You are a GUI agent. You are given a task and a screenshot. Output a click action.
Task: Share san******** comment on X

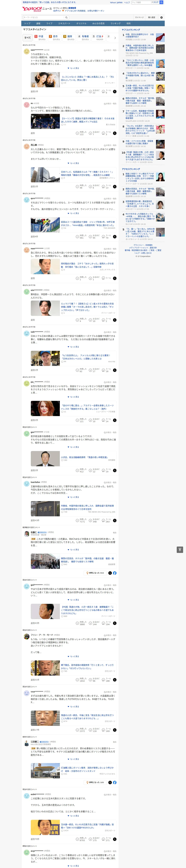coord(115,92)
